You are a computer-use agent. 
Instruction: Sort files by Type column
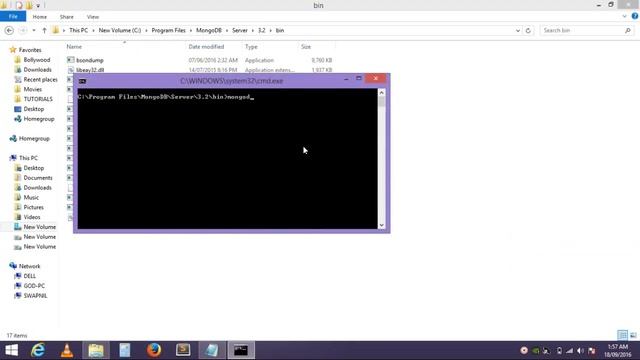251,47
